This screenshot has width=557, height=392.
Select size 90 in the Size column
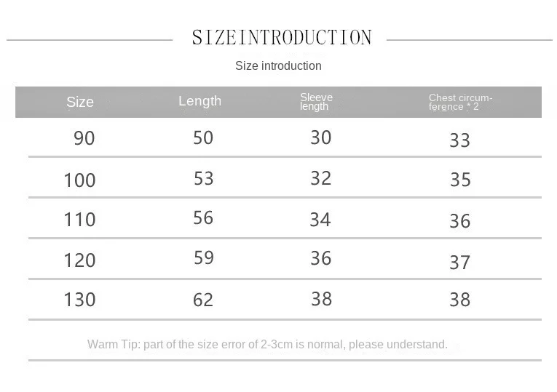click(x=84, y=138)
